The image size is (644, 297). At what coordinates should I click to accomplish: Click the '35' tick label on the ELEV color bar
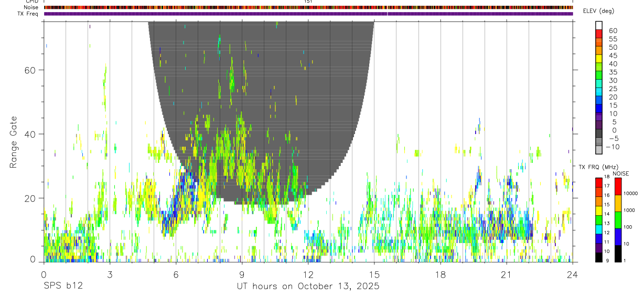point(613,72)
